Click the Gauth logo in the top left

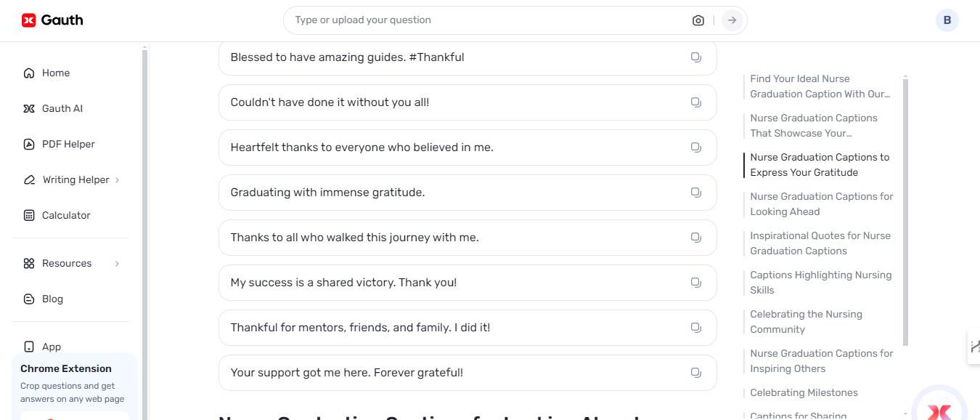click(52, 20)
